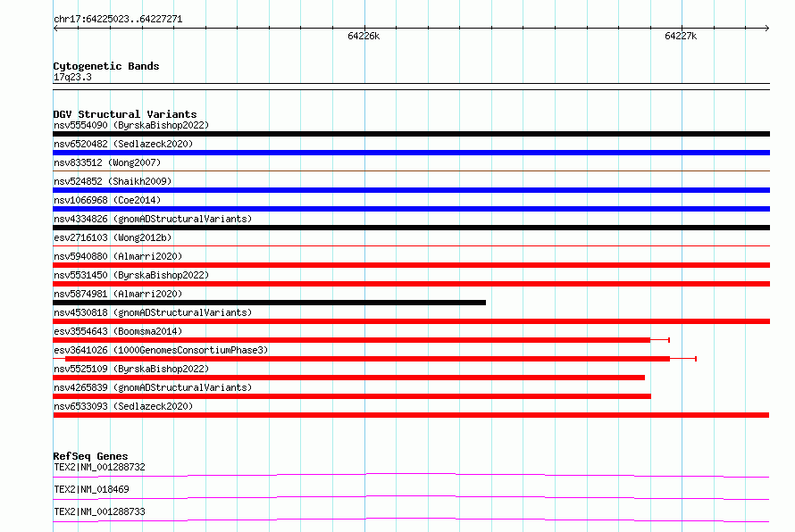Open nsv524852 (Shaikh2009) variant label

pyautogui.click(x=113, y=181)
